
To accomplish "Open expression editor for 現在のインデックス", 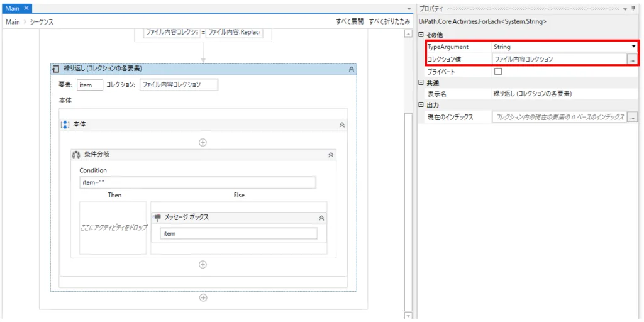I will click(x=633, y=118).
